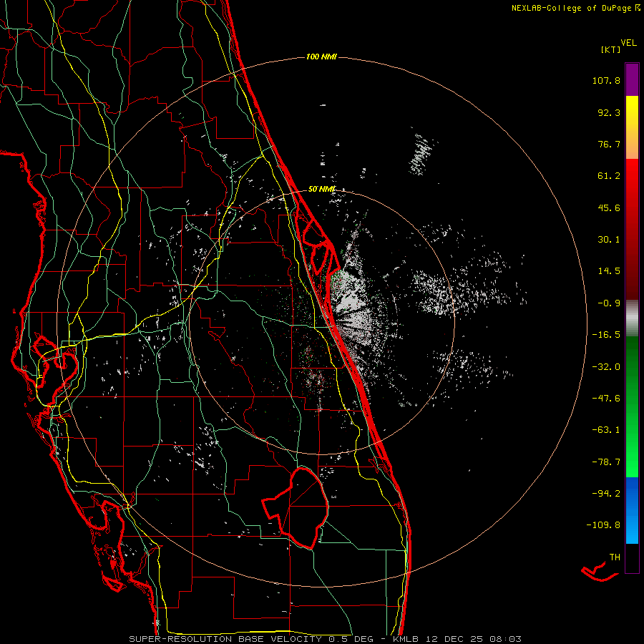Image resolution: width=644 pixels, height=644 pixels.
Task: Select the -0.9 legend value
Action: (609, 303)
